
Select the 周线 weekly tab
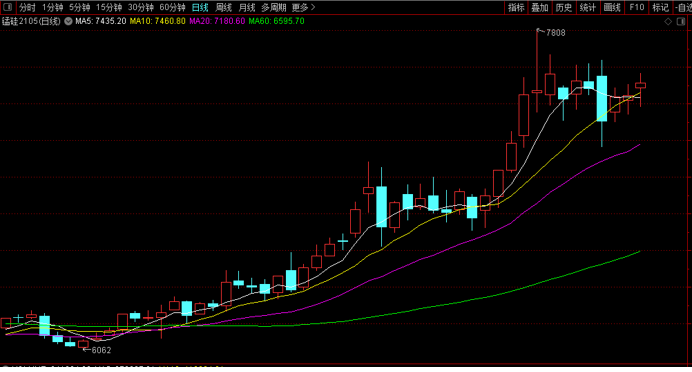tap(223, 8)
